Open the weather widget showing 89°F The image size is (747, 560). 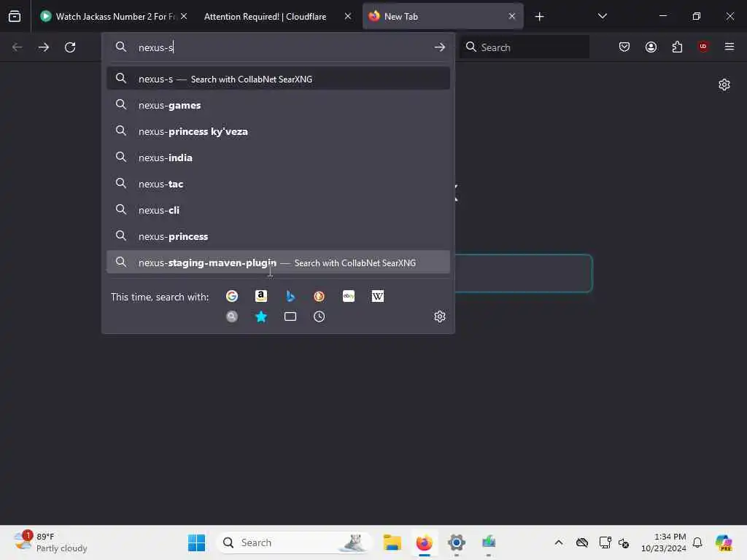coord(50,542)
